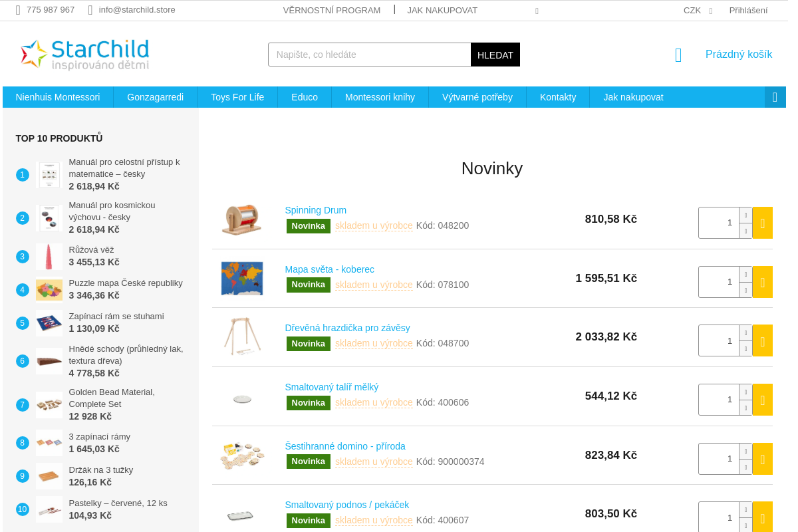Decrease Dřevěná hrazdička quantity

[x=745, y=348]
